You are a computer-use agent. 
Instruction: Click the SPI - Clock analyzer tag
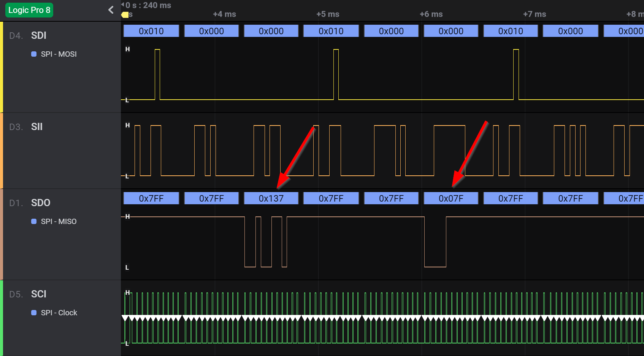(x=54, y=313)
